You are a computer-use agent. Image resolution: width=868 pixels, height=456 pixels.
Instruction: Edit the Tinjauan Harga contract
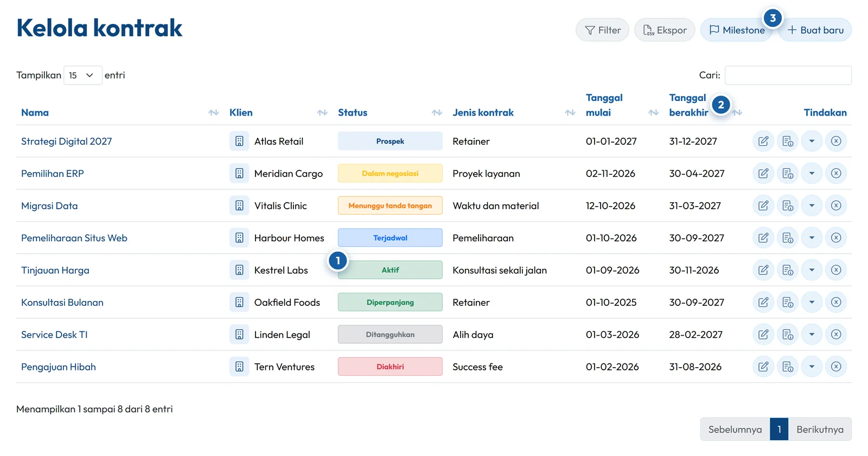tap(763, 270)
